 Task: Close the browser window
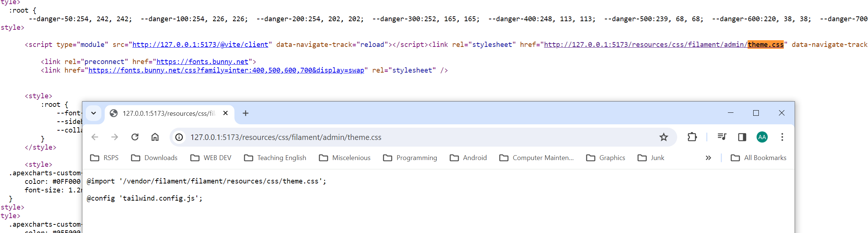coord(782,113)
